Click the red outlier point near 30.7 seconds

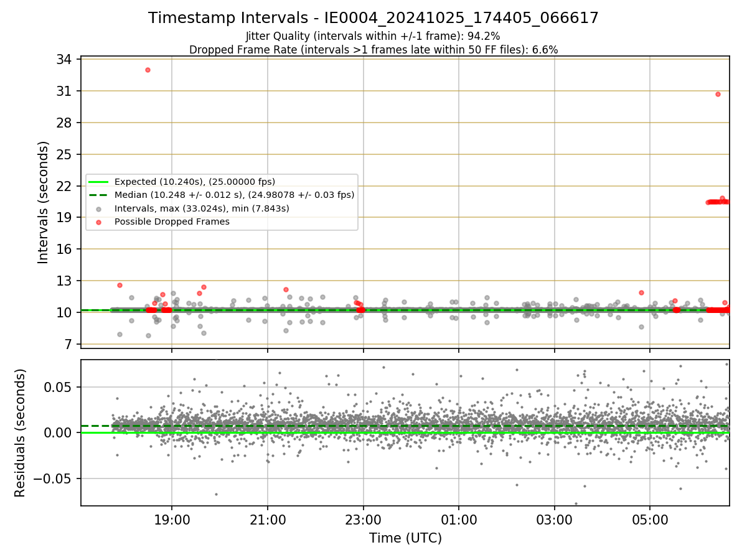click(x=718, y=94)
